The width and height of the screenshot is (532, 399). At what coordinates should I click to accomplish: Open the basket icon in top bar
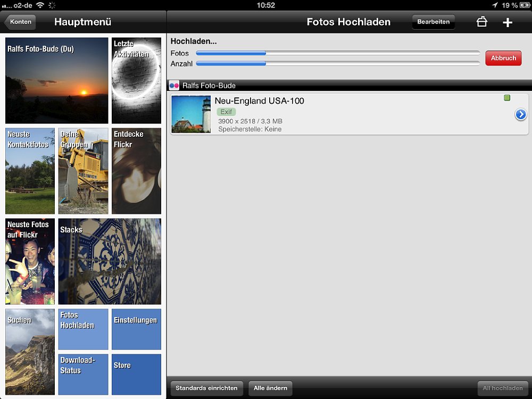pos(482,22)
